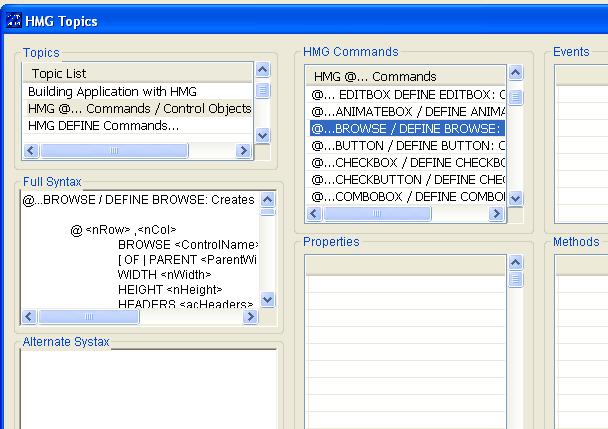
Task: Click Full Syntax scroll up arrow
Action: pyautogui.click(x=268, y=199)
